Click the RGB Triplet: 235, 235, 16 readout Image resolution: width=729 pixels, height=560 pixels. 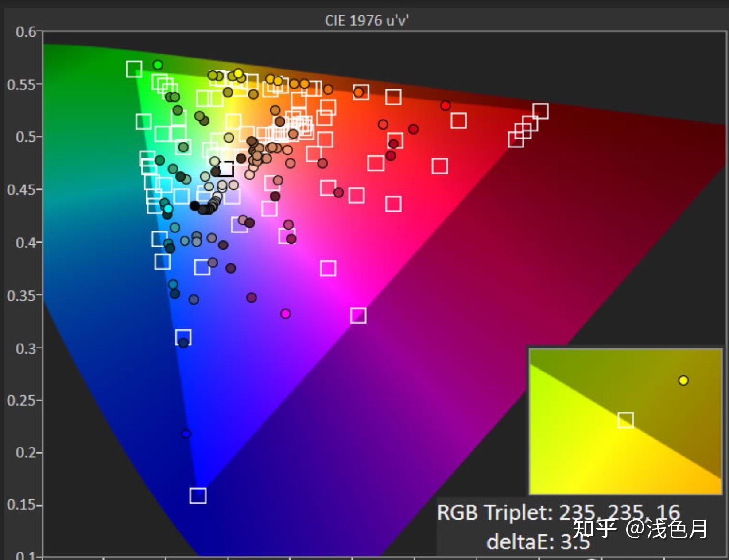(x=558, y=513)
